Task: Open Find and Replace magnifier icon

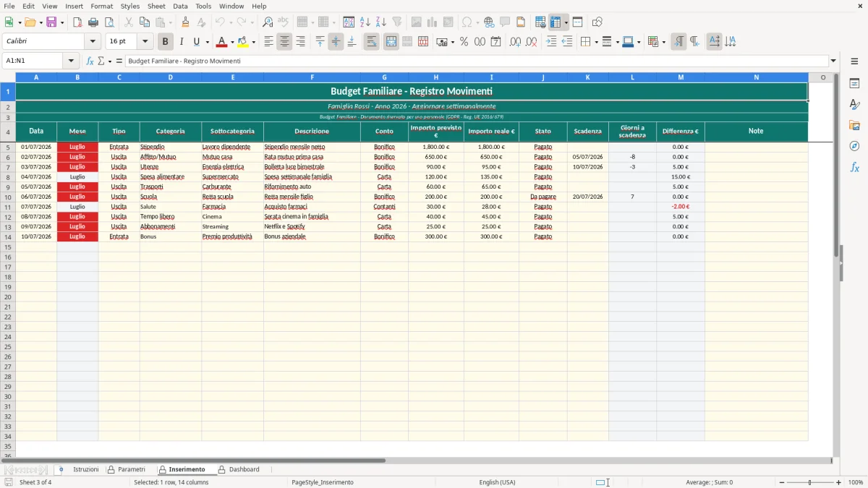Action: tap(268, 22)
